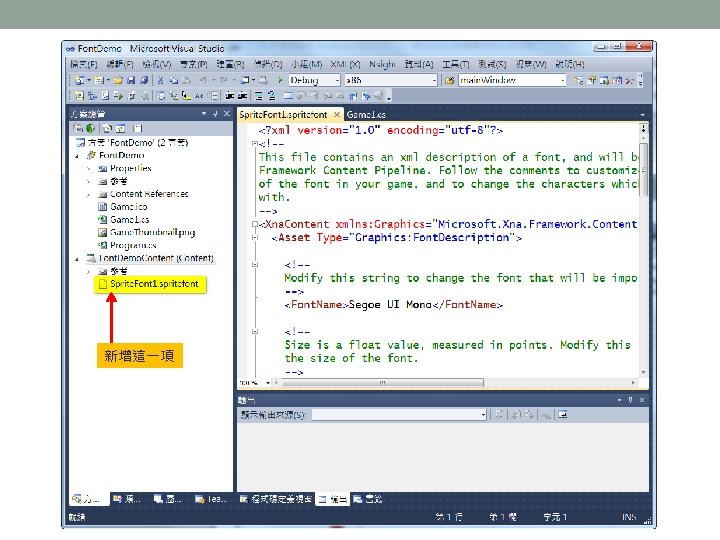Click the FontName value Segoe UI Mono

click(390, 305)
